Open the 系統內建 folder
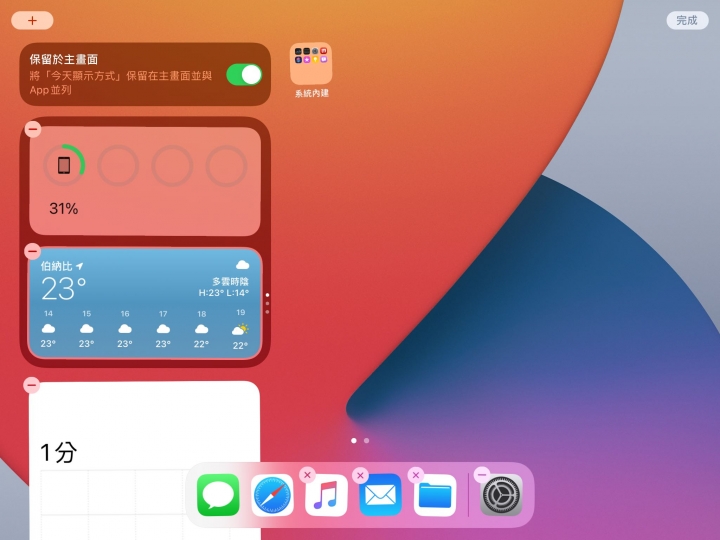Screen dimensions: 720x540 [x=311, y=64]
